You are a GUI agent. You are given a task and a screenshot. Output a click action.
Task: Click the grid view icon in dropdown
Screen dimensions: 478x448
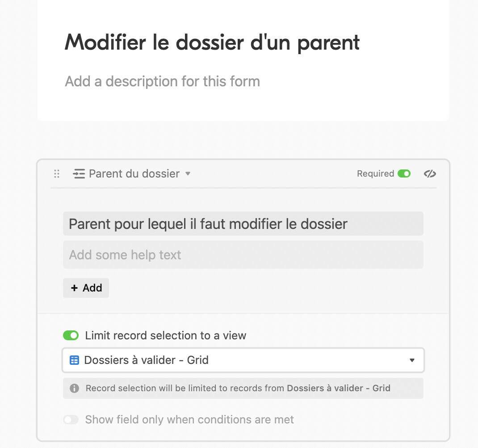pyautogui.click(x=75, y=360)
